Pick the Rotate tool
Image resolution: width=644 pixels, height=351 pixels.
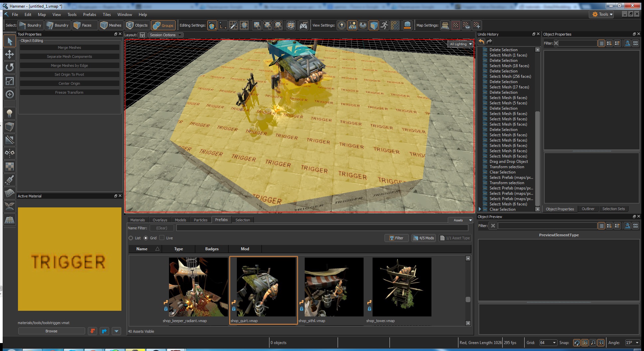[x=10, y=67]
